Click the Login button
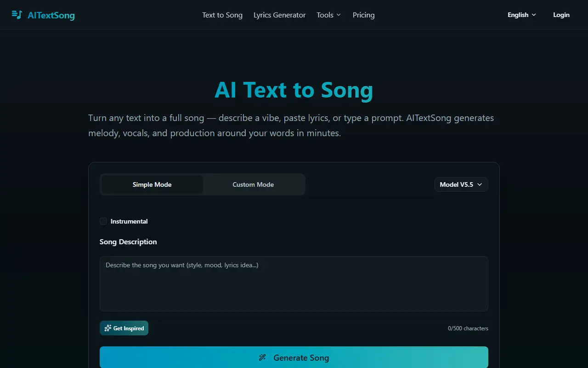This screenshot has width=588, height=368. click(561, 15)
